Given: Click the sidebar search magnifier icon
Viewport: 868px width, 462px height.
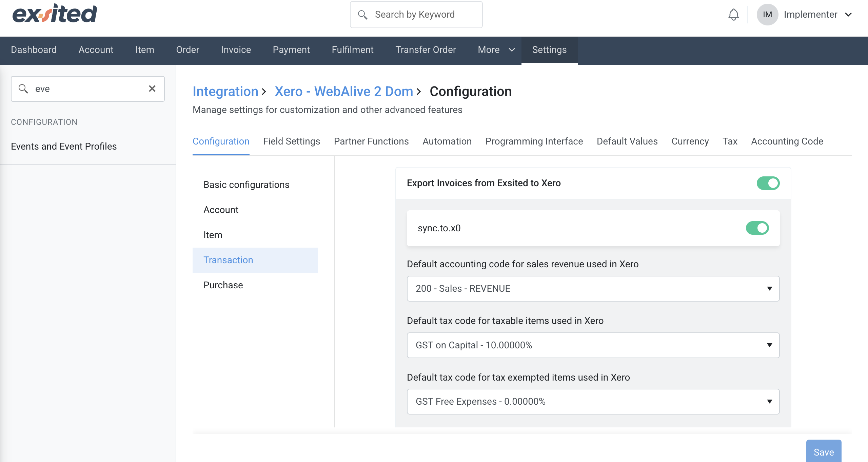Looking at the screenshot, I should pyautogui.click(x=23, y=89).
